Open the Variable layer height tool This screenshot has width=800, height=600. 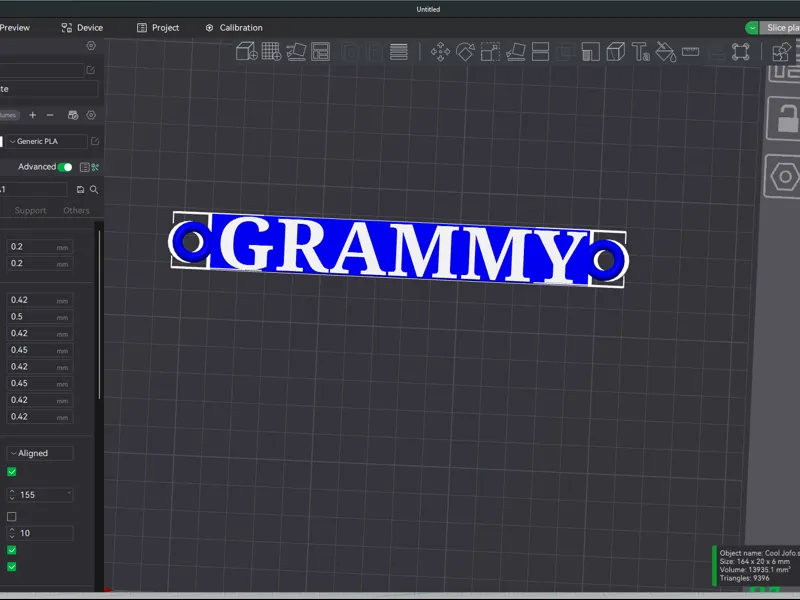398,52
